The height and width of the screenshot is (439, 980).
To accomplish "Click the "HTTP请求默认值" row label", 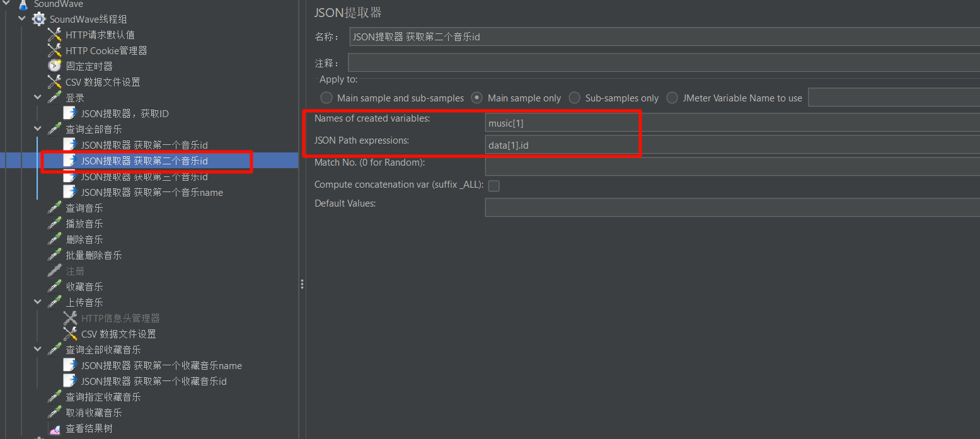I will click(x=100, y=35).
